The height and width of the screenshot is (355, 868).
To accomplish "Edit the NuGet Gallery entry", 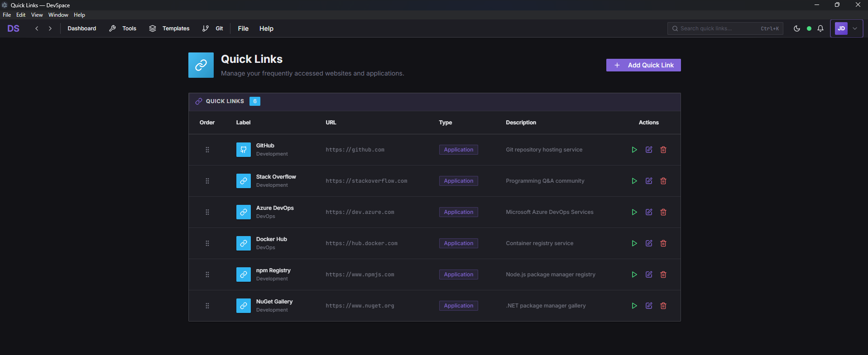I will click(x=649, y=306).
